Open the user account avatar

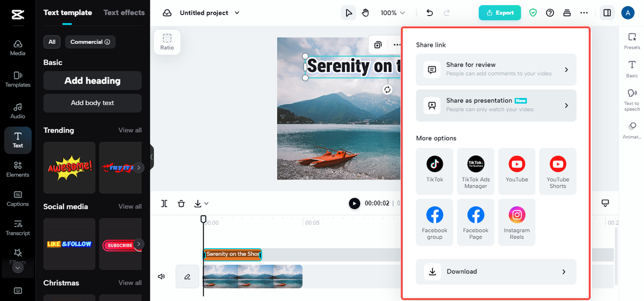pos(628,13)
